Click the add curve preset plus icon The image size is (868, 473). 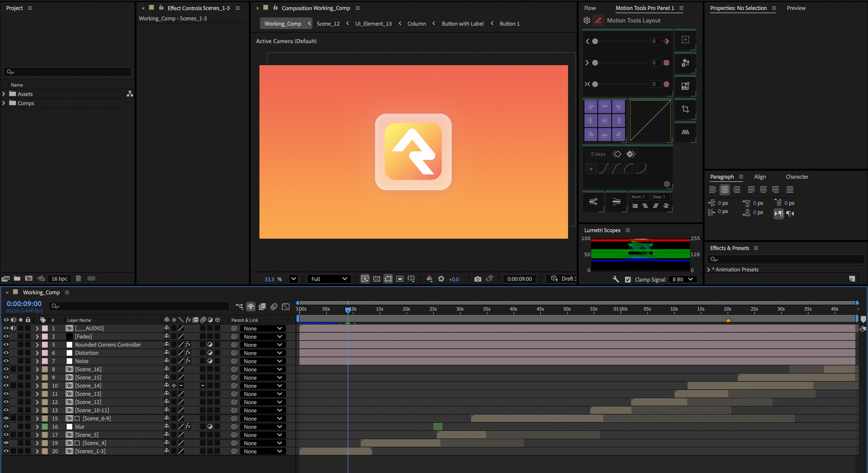tap(591, 169)
